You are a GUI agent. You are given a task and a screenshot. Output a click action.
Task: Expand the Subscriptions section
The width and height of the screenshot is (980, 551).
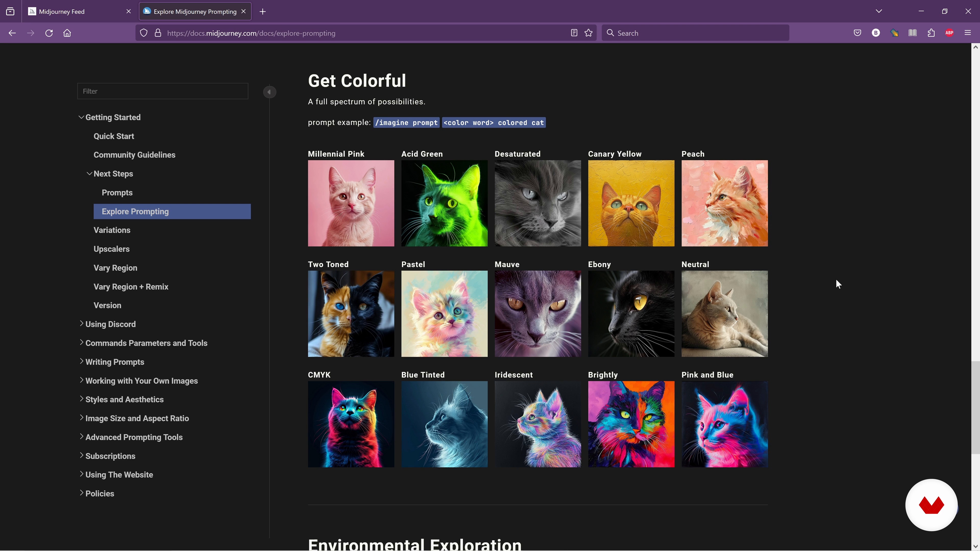(x=81, y=456)
